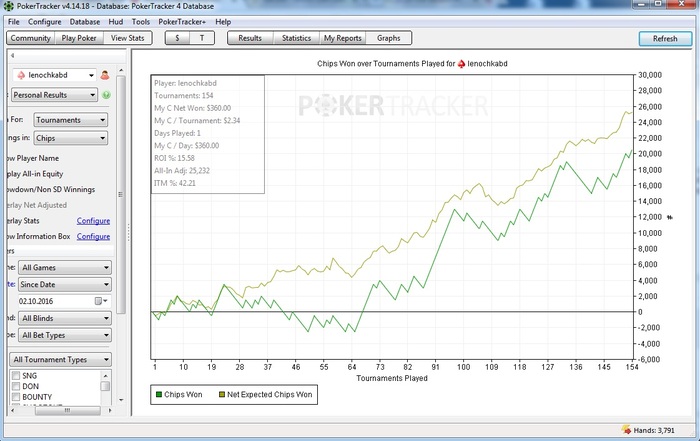This screenshot has height=441, width=700.
Task: Open the Results section
Action: pos(250,38)
